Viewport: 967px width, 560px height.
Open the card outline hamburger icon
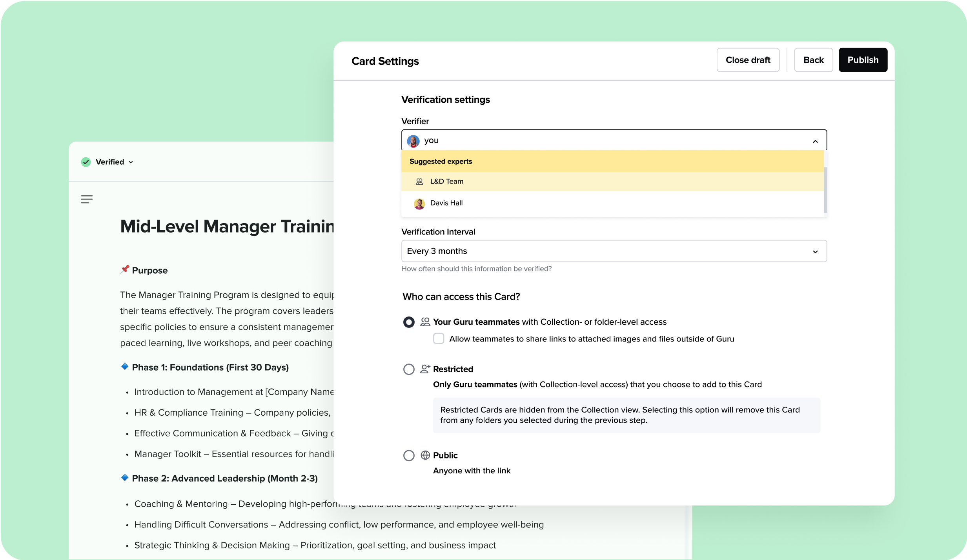pyautogui.click(x=87, y=199)
